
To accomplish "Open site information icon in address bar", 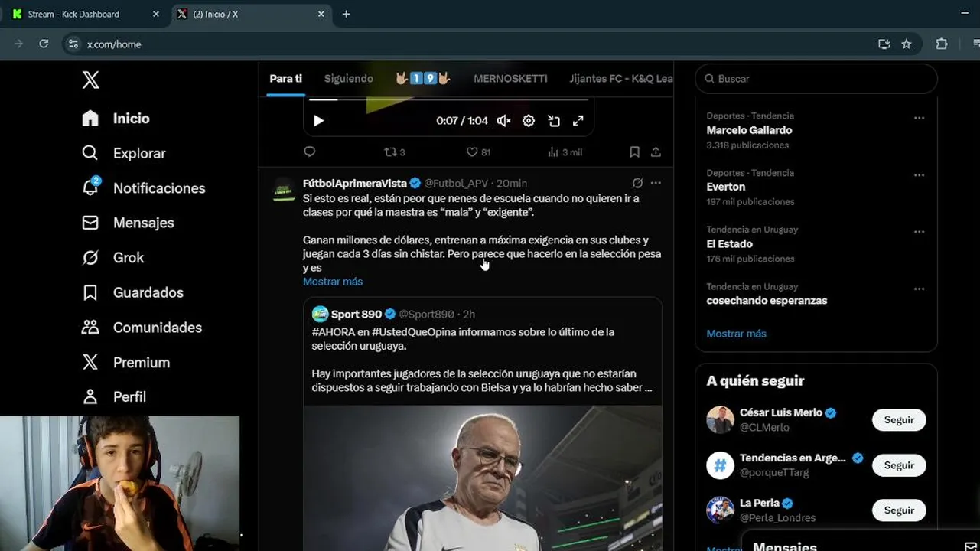I will click(73, 44).
